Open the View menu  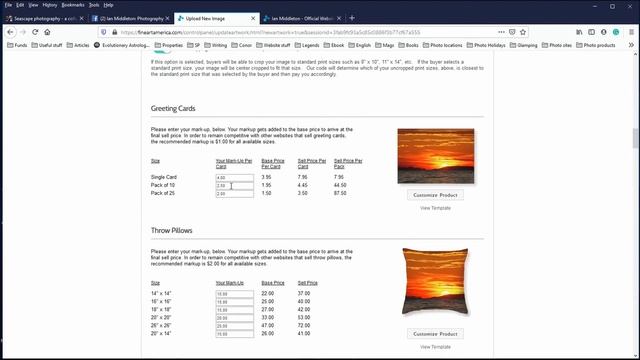click(33, 5)
